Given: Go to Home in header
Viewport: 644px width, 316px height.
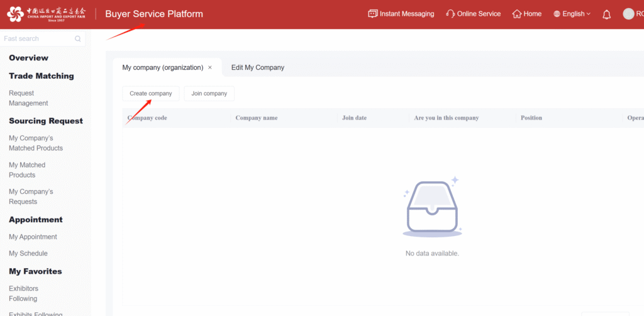Looking at the screenshot, I should pyautogui.click(x=526, y=14).
